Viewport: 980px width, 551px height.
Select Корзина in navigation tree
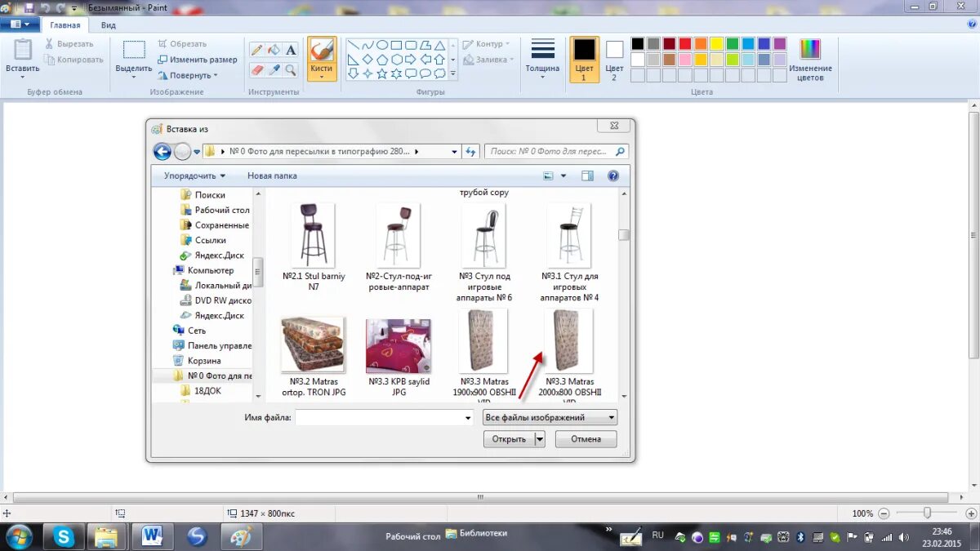tap(197, 361)
